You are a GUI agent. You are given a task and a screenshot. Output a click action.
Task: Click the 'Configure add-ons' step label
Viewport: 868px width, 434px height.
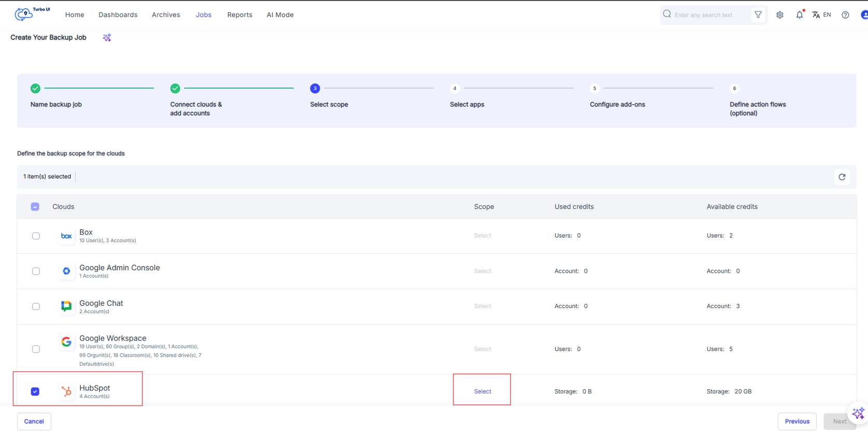coord(617,105)
